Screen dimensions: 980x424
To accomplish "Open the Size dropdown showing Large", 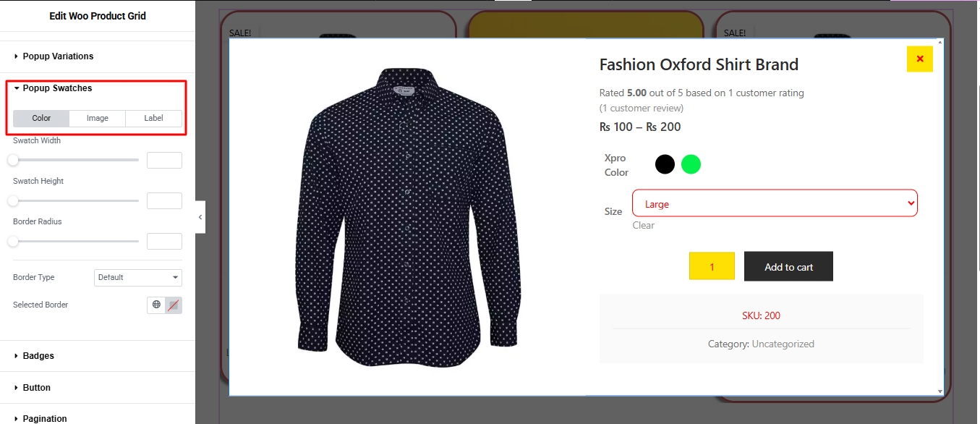I will point(774,203).
